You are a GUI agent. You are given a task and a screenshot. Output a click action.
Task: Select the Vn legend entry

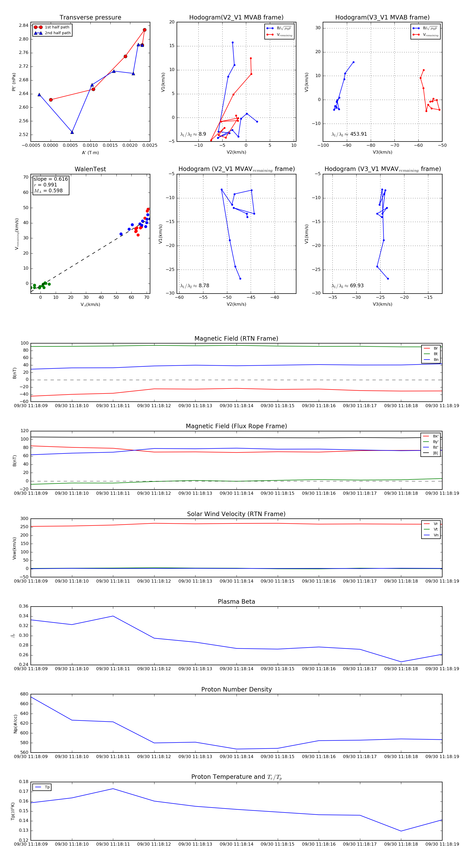coord(431,535)
